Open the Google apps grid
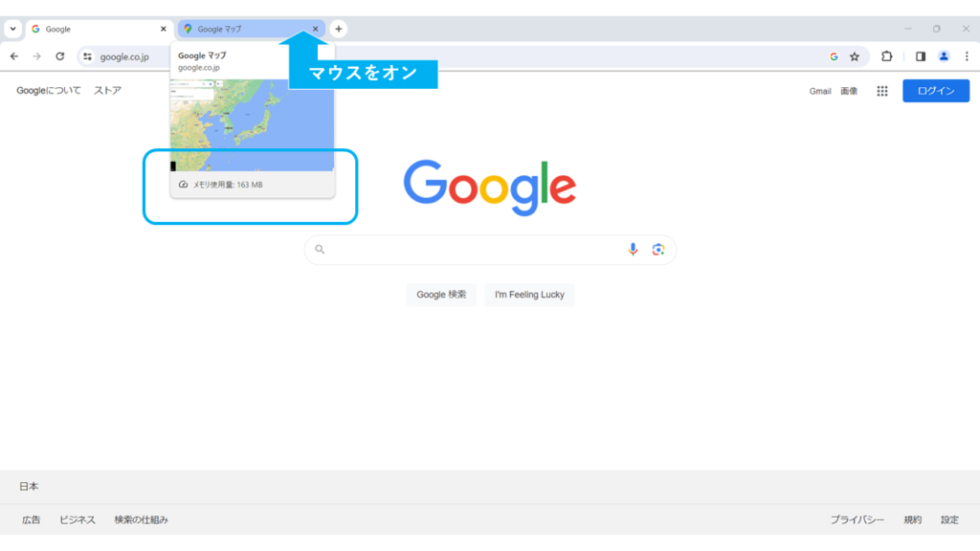Image resolution: width=980 pixels, height=551 pixels. tap(881, 91)
